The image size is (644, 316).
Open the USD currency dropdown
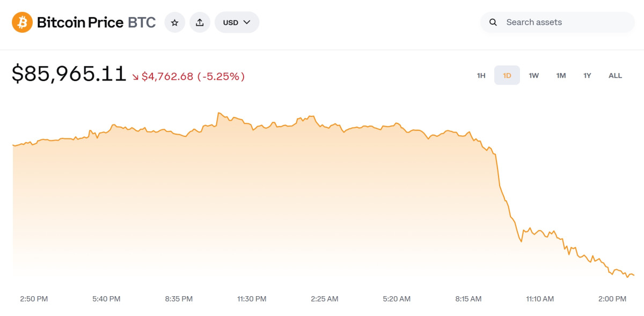237,23
